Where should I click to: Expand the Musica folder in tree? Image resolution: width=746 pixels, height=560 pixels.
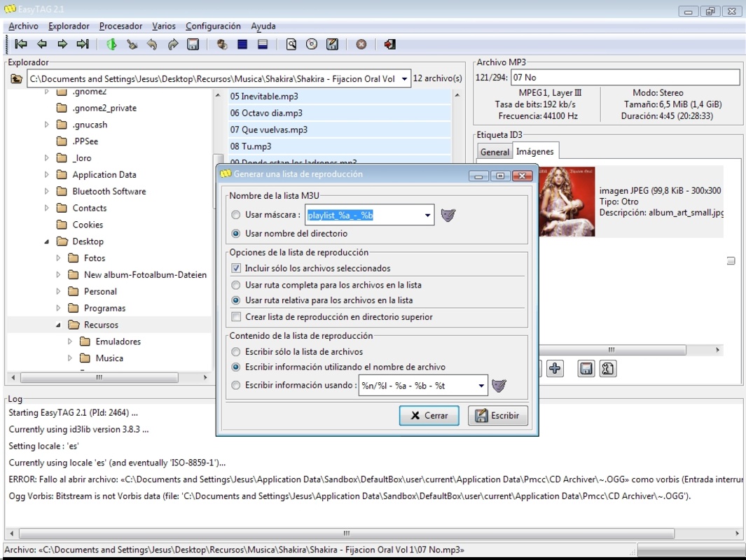click(x=70, y=358)
